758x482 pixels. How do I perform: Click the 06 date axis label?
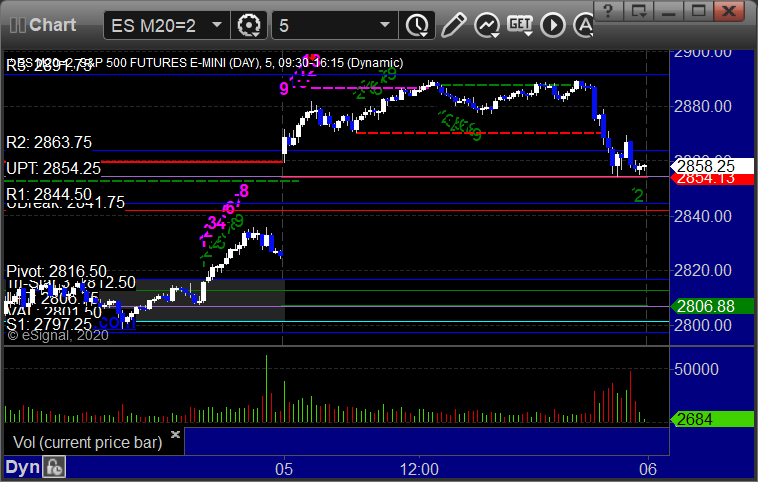pyautogui.click(x=648, y=469)
